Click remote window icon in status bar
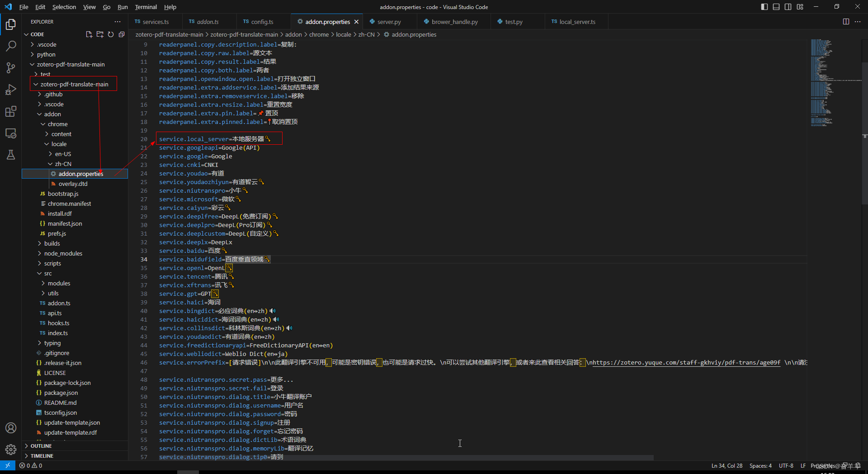Image resolution: width=868 pixels, height=474 pixels. [8, 465]
